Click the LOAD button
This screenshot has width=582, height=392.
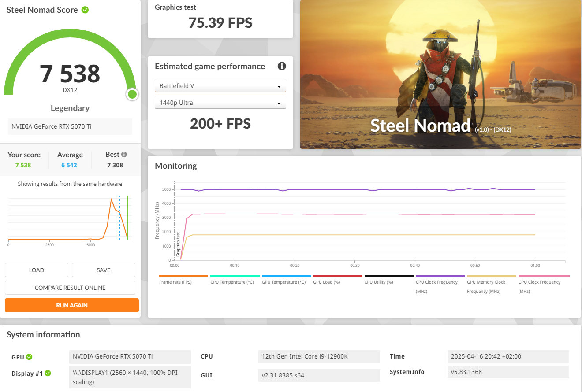37,270
